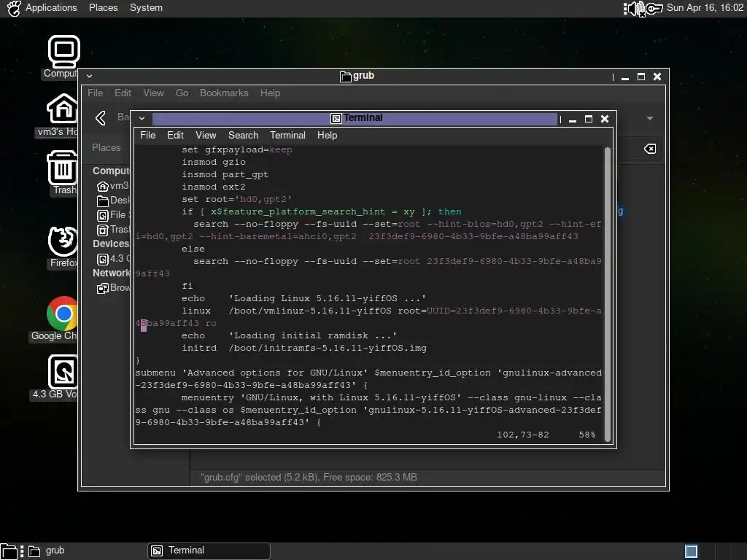Click the 'initrd /boot/initramfs' line
This screenshot has height=560, width=747.
[304, 348]
